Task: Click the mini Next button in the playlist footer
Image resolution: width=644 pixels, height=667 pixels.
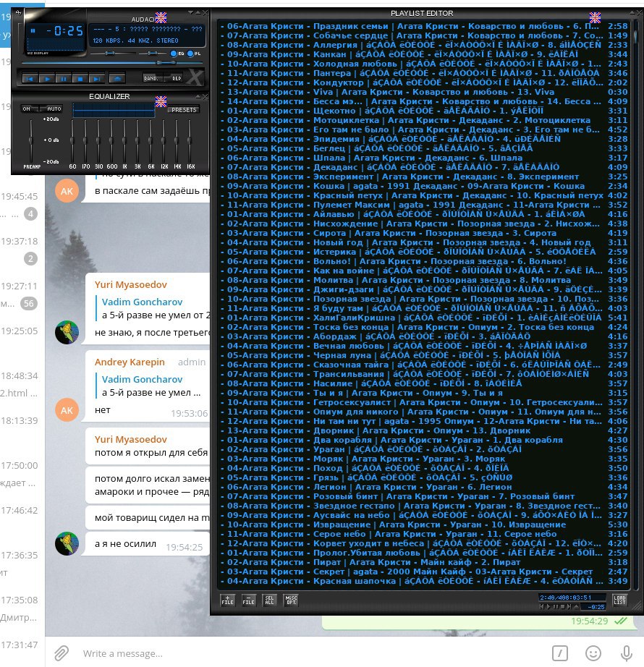Action: pyautogui.click(x=569, y=607)
